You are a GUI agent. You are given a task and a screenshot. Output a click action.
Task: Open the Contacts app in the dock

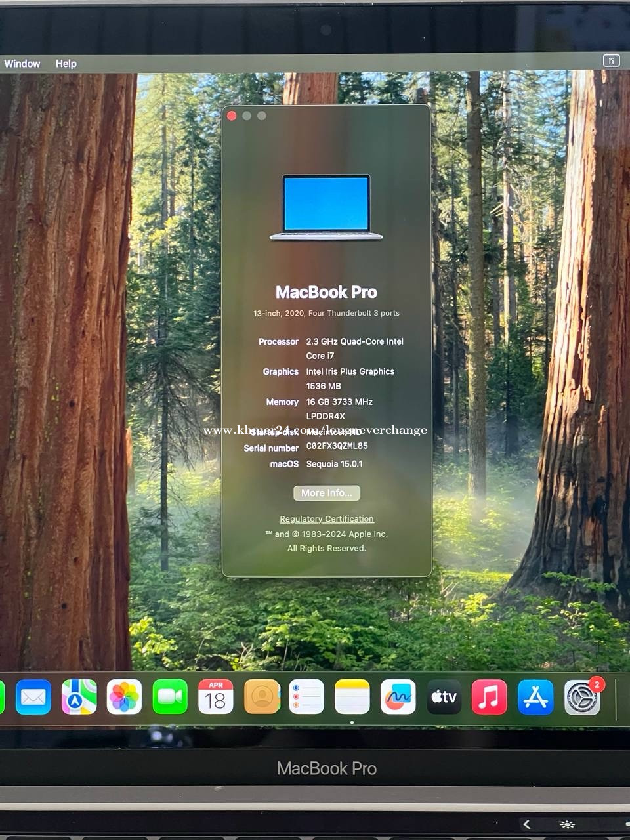(262, 697)
